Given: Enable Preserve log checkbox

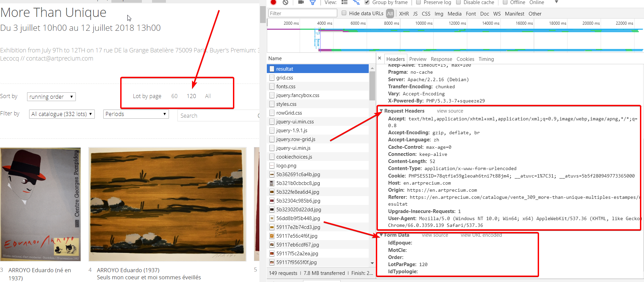Looking at the screenshot, I should point(418,2).
